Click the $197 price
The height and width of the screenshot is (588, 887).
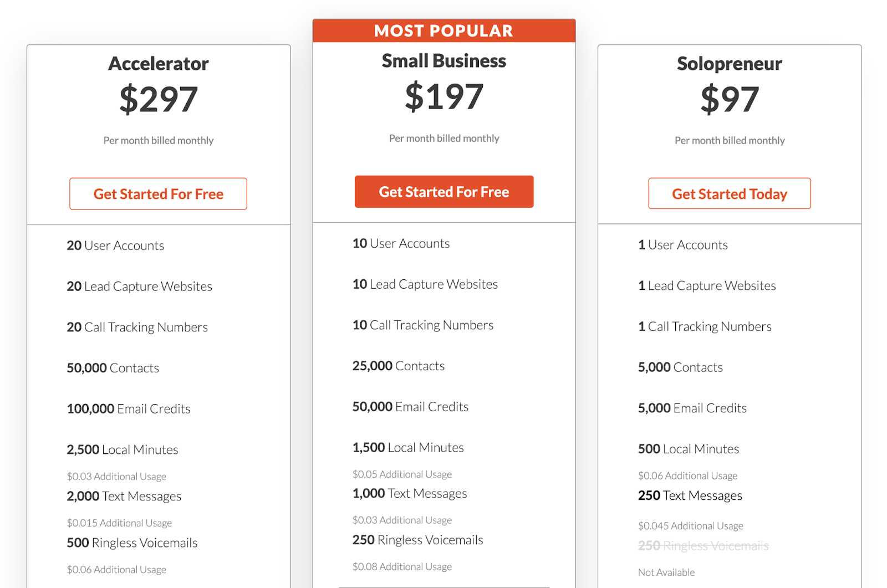(443, 97)
